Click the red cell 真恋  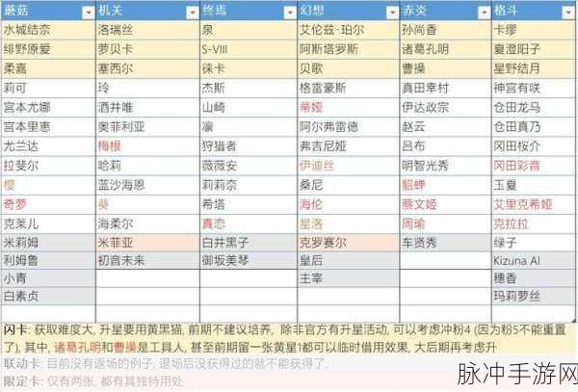coord(249,223)
